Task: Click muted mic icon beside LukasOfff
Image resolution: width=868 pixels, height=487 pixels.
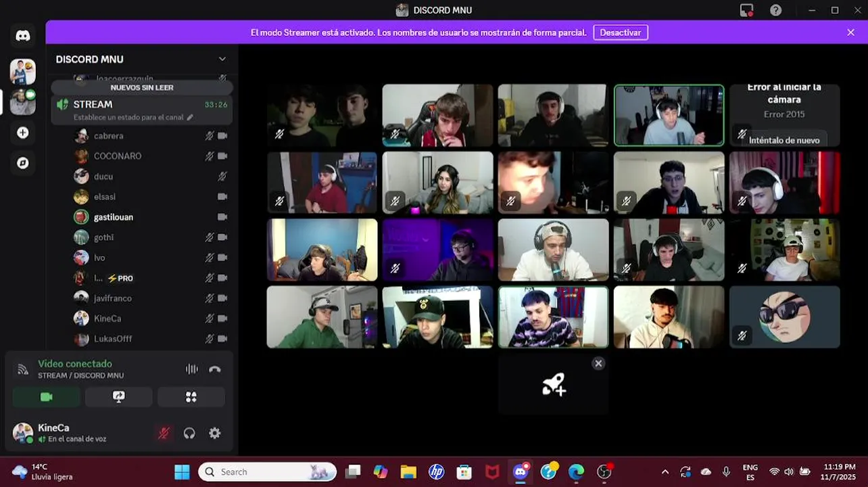Action: click(210, 339)
